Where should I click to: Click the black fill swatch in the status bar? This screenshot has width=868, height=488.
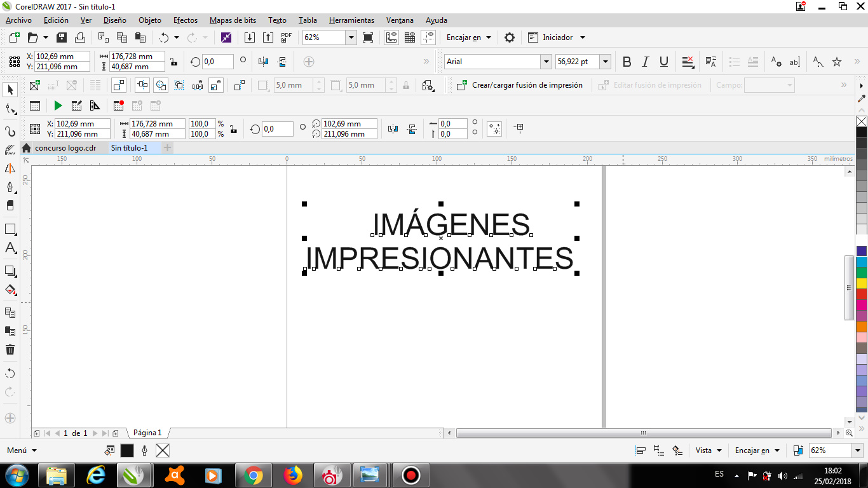click(x=127, y=451)
